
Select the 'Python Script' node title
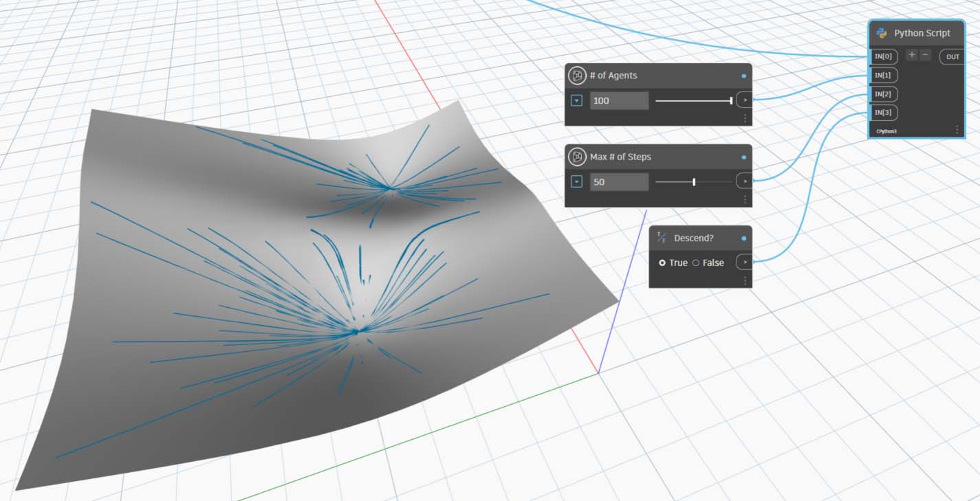[922, 33]
